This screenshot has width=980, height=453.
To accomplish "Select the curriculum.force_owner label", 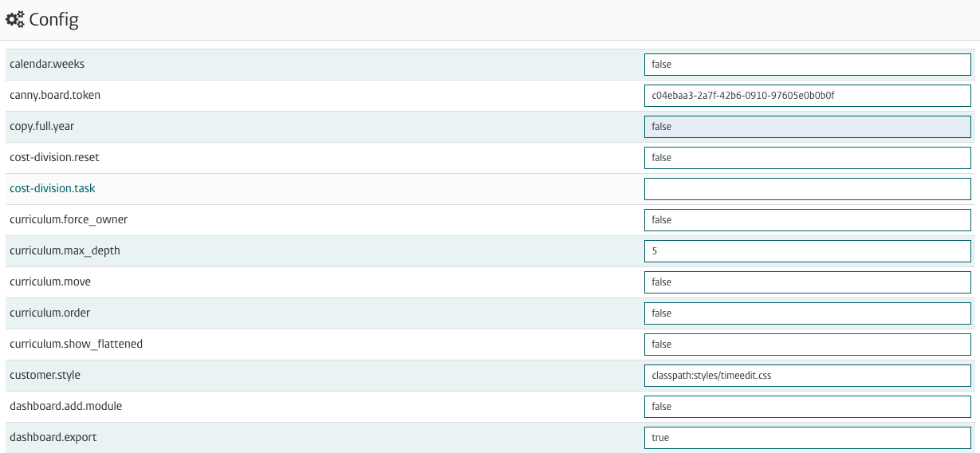I will [x=69, y=219].
